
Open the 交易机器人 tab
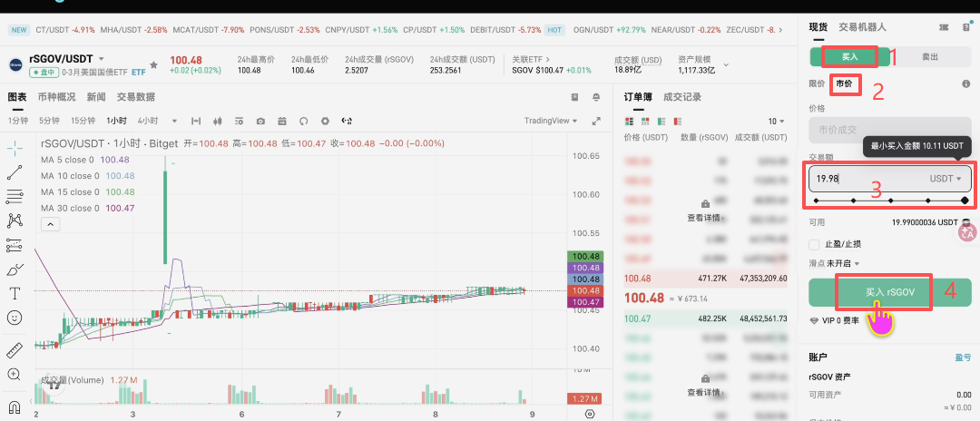863,27
